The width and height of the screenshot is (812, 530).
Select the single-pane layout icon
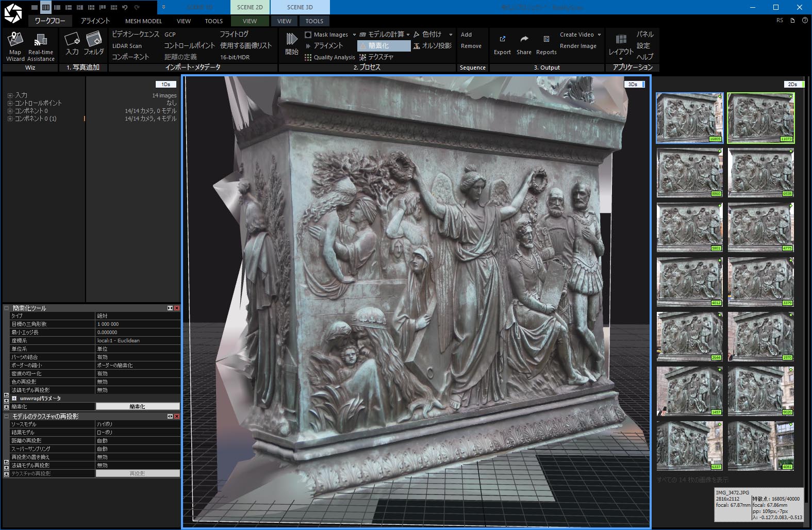point(35,8)
